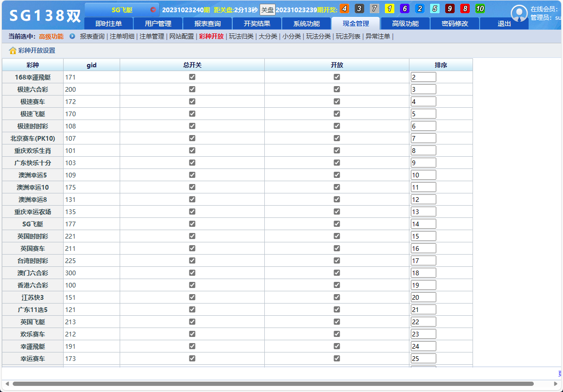Open the 注单管理 submenu link
Image resolution: width=563 pixels, height=392 pixels.
point(152,37)
